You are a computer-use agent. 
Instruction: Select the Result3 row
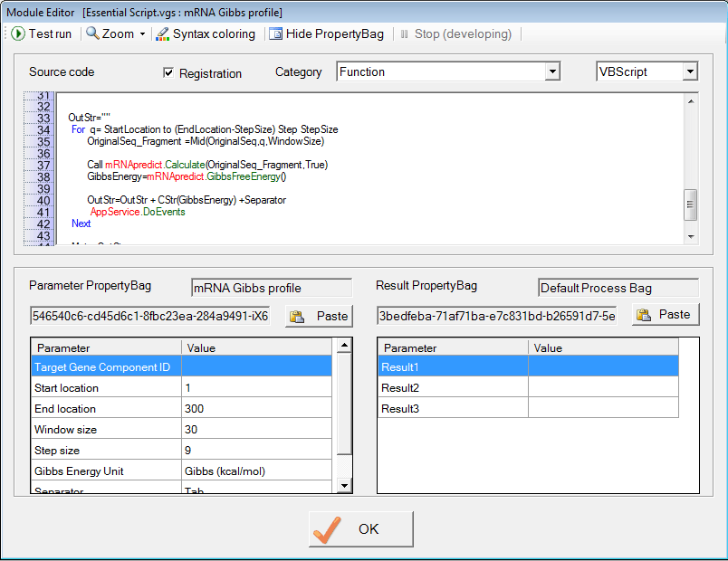(529, 408)
